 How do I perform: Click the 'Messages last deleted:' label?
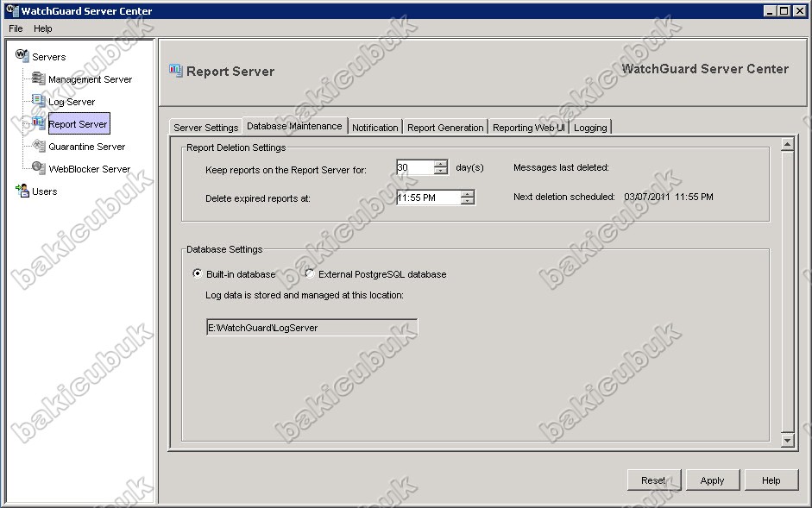(x=561, y=167)
